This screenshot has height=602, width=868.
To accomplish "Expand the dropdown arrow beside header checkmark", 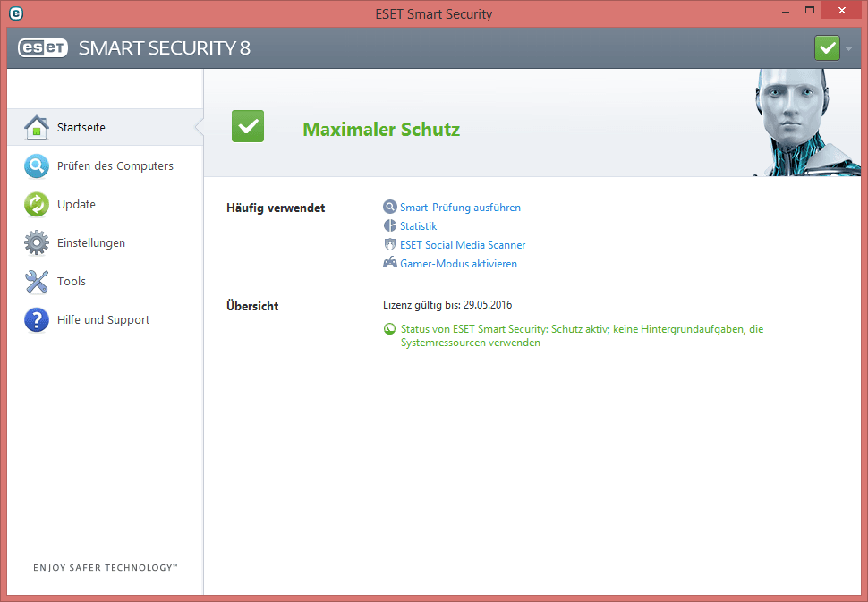I will point(848,48).
